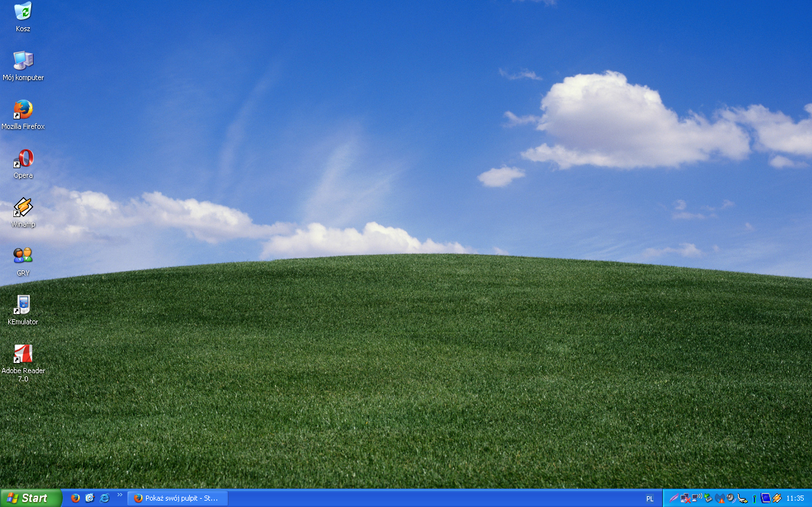The width and height of the screenshot is (812, 507).
Task: Expand the Quick Launch overflow chevron
Action: [x=119, y=495]
